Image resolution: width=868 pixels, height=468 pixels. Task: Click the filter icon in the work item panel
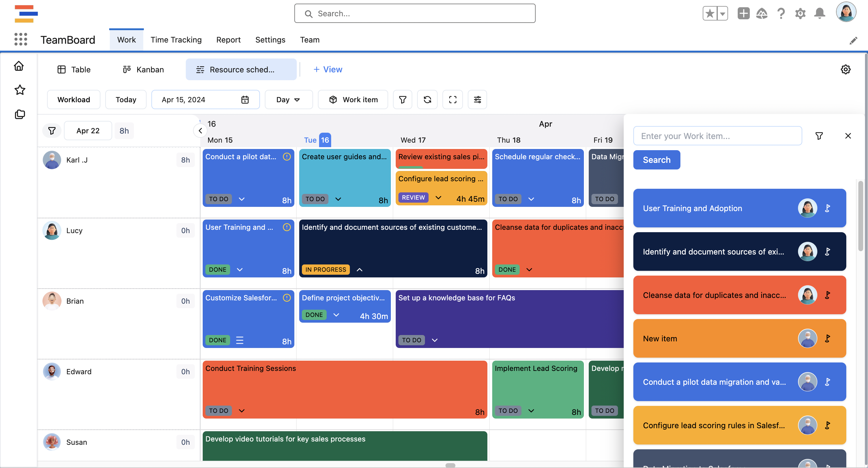click(x=819, y=136)
